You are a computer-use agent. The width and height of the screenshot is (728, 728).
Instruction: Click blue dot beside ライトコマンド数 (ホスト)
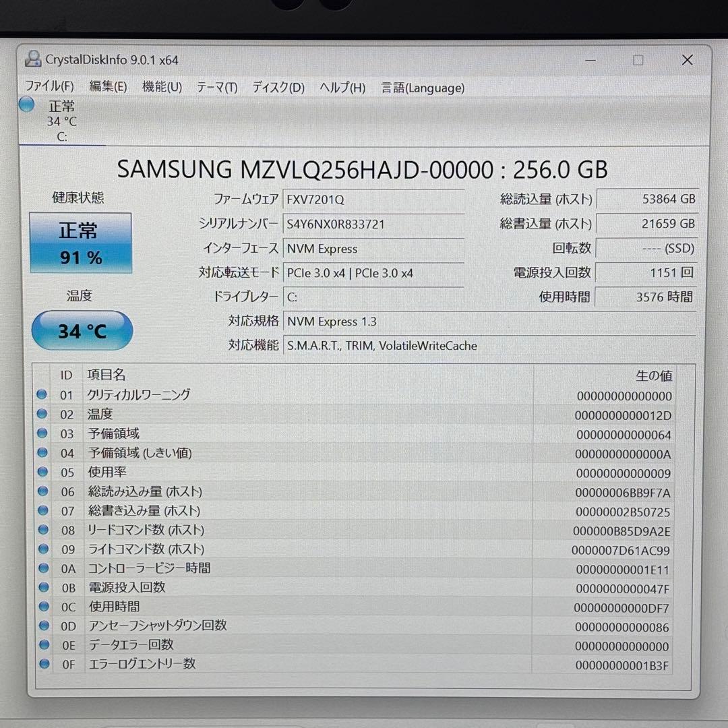click(43, 549)
